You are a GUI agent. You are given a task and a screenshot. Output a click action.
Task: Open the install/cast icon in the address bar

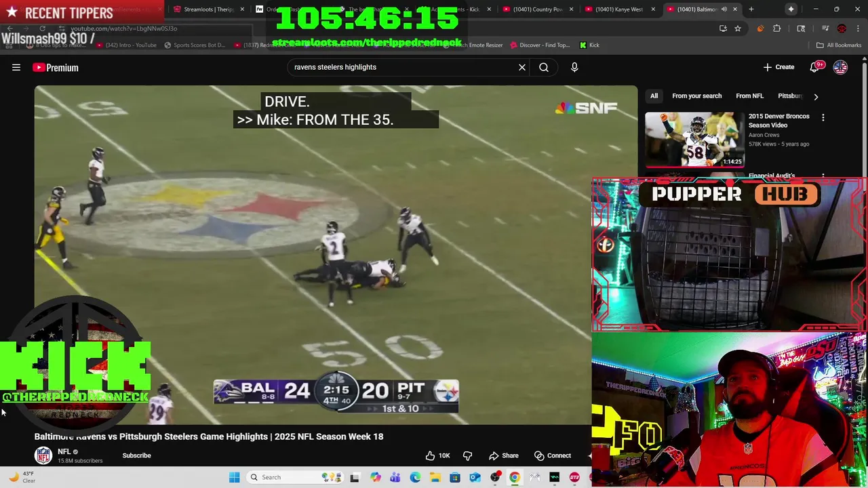[x=723, y=28]
